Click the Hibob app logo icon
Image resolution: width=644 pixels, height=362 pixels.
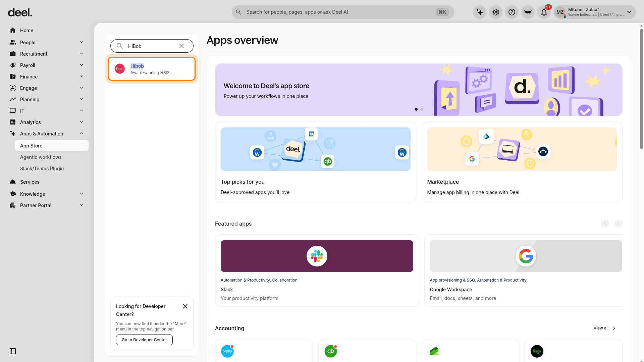tap(120, 69)
